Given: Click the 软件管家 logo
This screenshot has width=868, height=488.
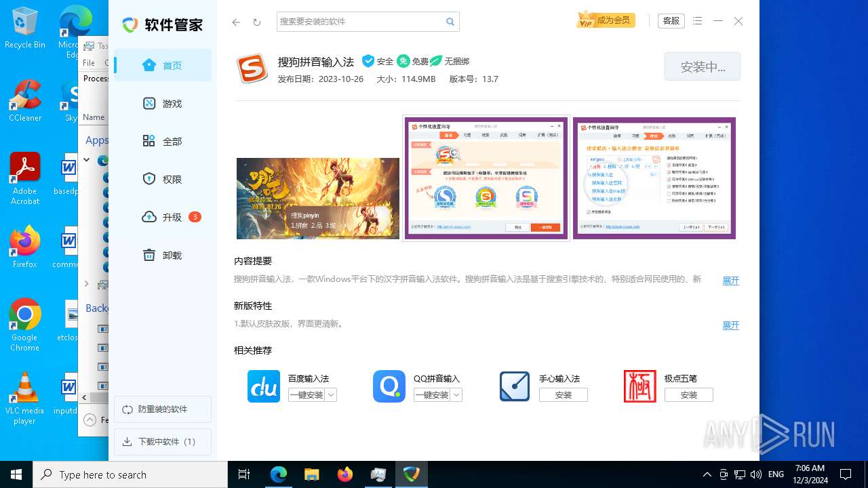Looking at the screenshot, I should pyautogui.click(x=163, y=25).
